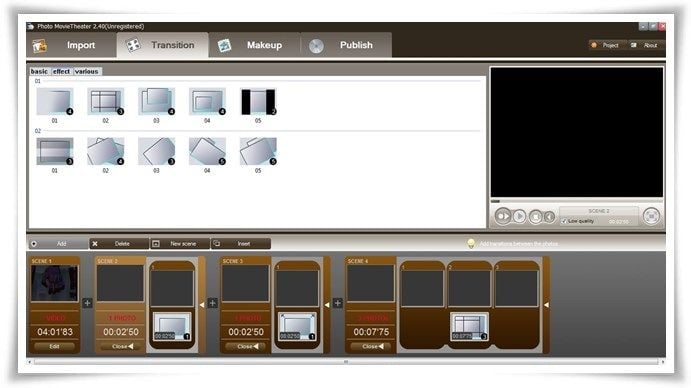The height and width of the screenshot is (388, 691).
Task: Select transition 01 in group 02
Action: pos(55,152)
